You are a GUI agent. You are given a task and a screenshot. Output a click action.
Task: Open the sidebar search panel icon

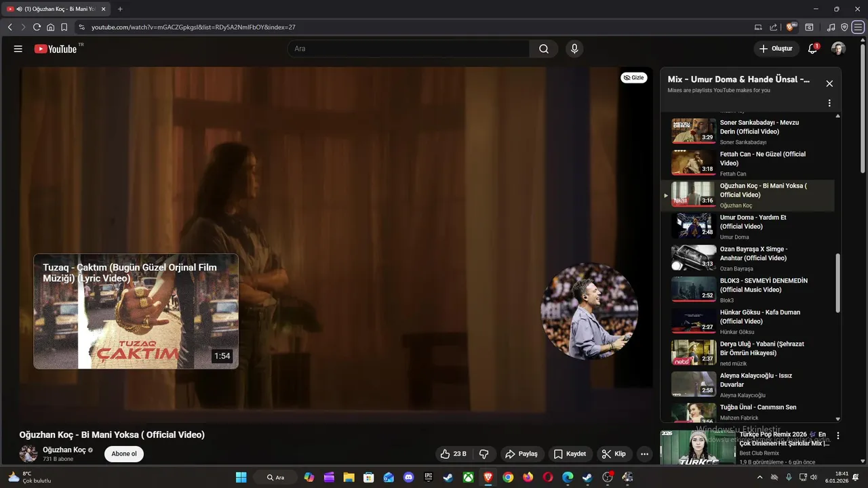point(809,27)
